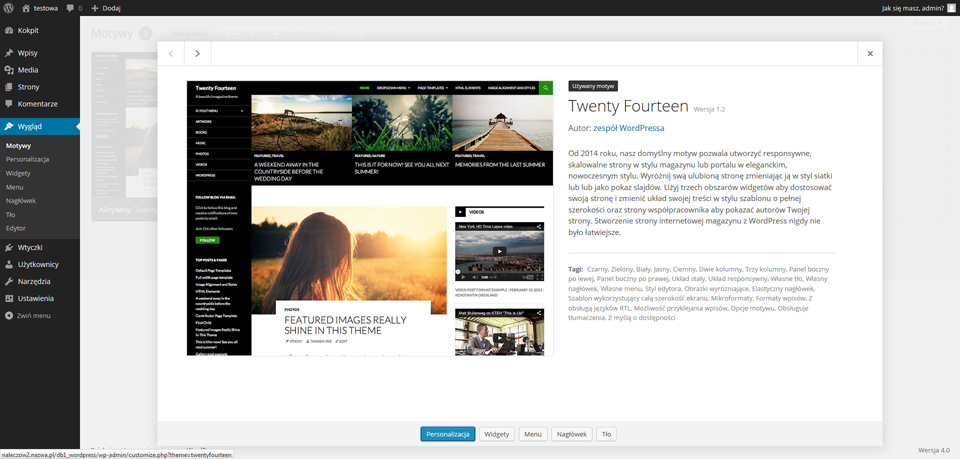Open the testowa site home link

39,9
